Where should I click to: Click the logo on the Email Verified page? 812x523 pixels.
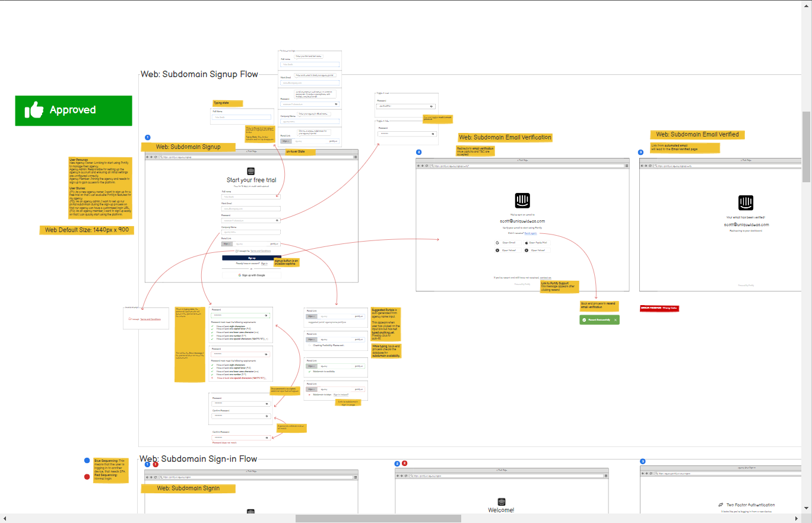(746, 203)
